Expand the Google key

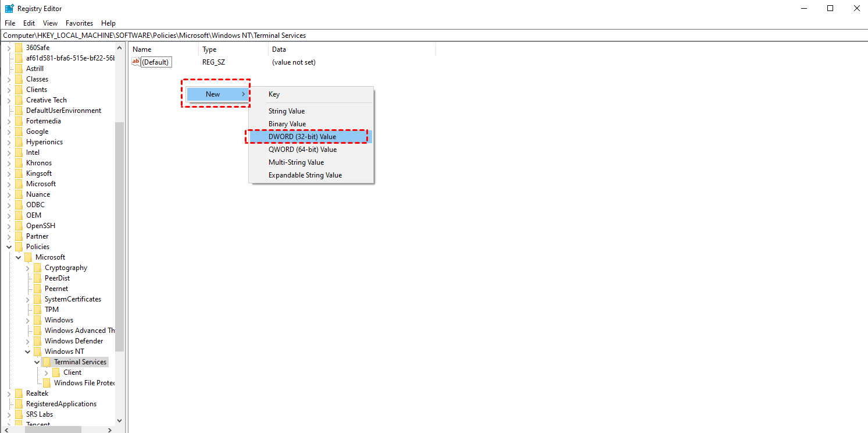[9, 132]
